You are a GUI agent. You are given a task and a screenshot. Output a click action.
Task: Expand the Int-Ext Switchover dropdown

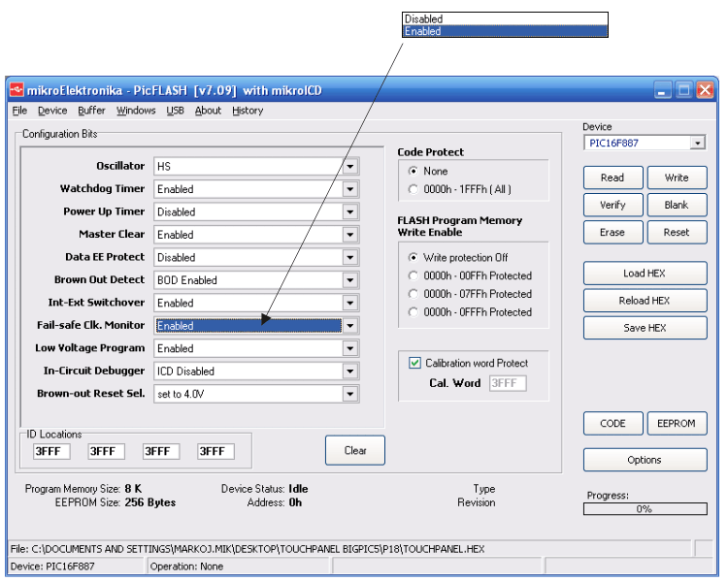click(350, 303)
